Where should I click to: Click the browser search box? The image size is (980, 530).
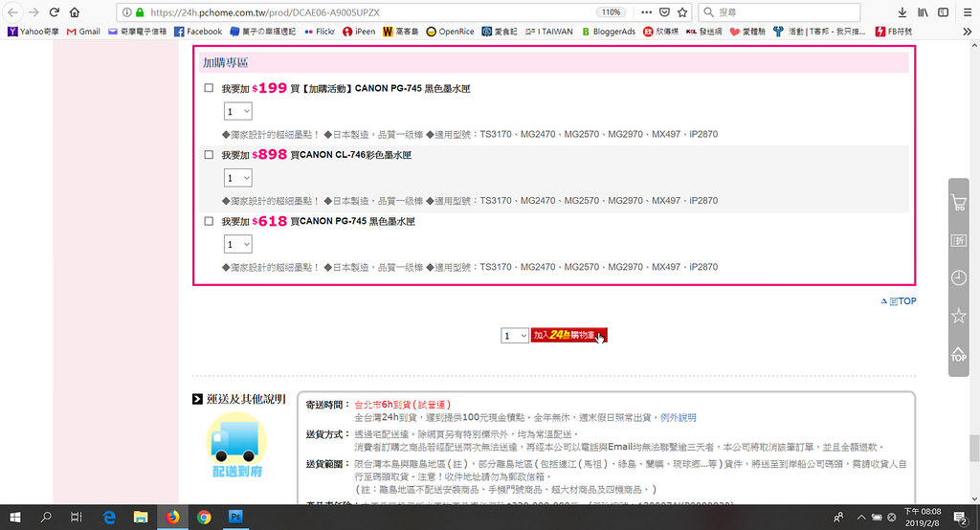coord(779,11)
